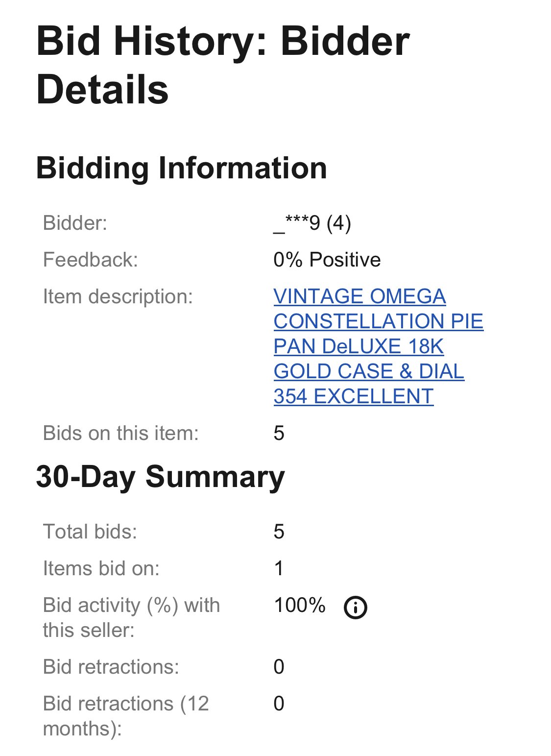
Task: Click the Item description: label
Action: (x=118, y=296)
